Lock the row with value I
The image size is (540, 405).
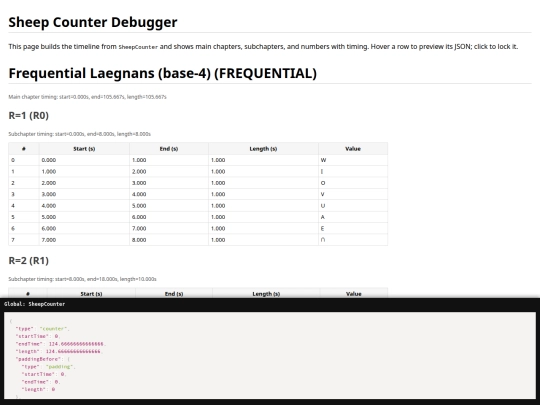pyautogui.click(x=198, y=172)
